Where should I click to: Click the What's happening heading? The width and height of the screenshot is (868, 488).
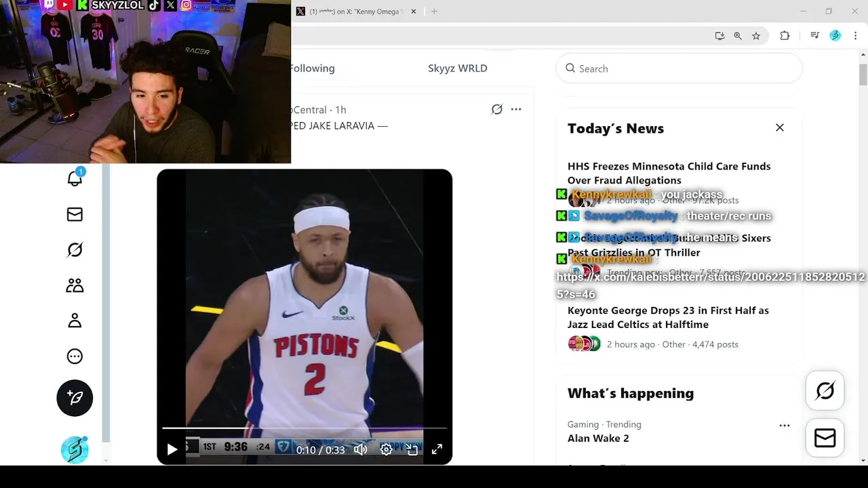tap(631, 393)
